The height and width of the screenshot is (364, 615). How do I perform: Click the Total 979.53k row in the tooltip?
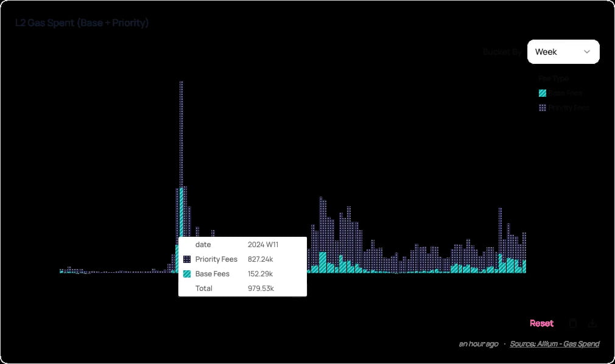click(242, 289)
